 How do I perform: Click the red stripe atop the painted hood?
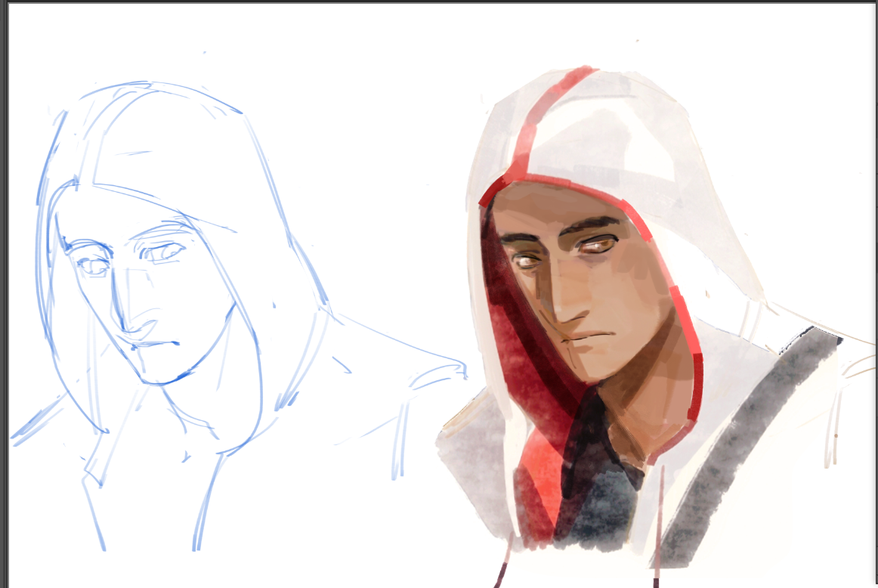coord(546,115)
